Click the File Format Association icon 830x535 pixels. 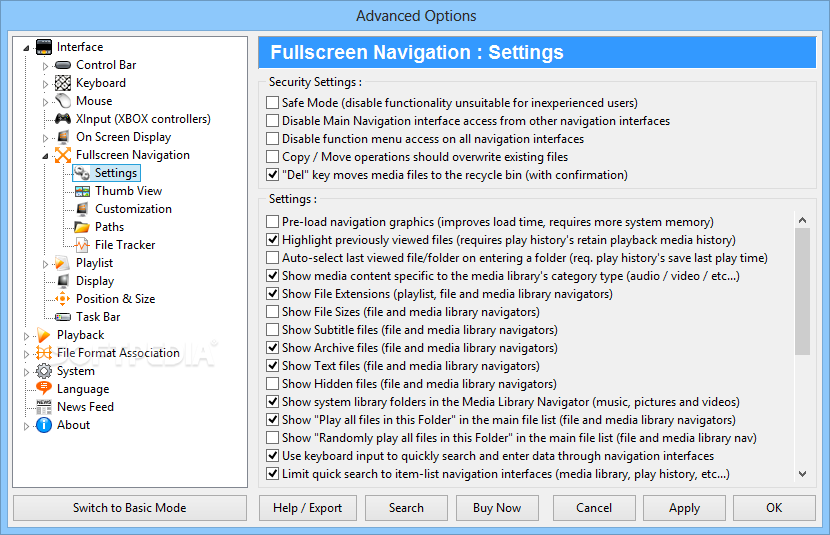44,353
